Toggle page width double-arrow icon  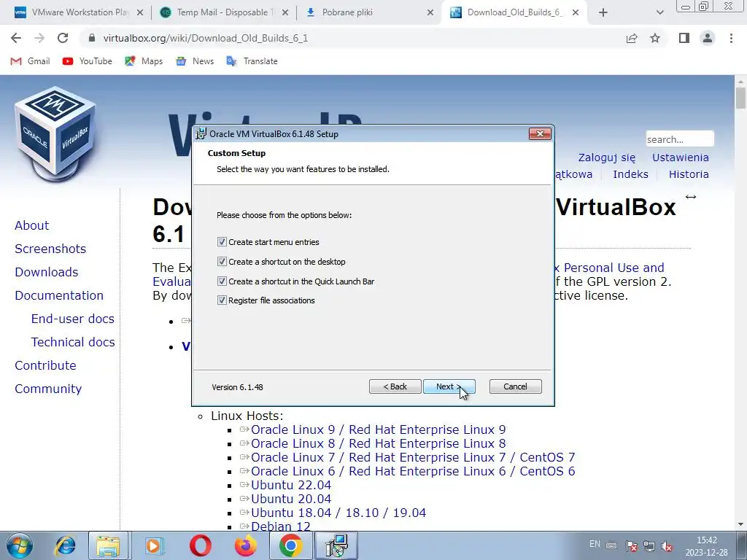click(x=691, y=197)
